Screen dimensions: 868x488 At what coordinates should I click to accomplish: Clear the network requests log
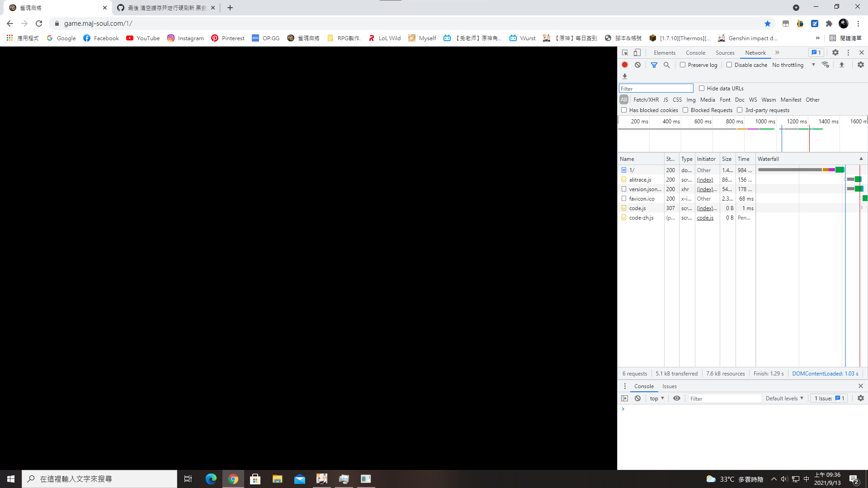point(637,65)
